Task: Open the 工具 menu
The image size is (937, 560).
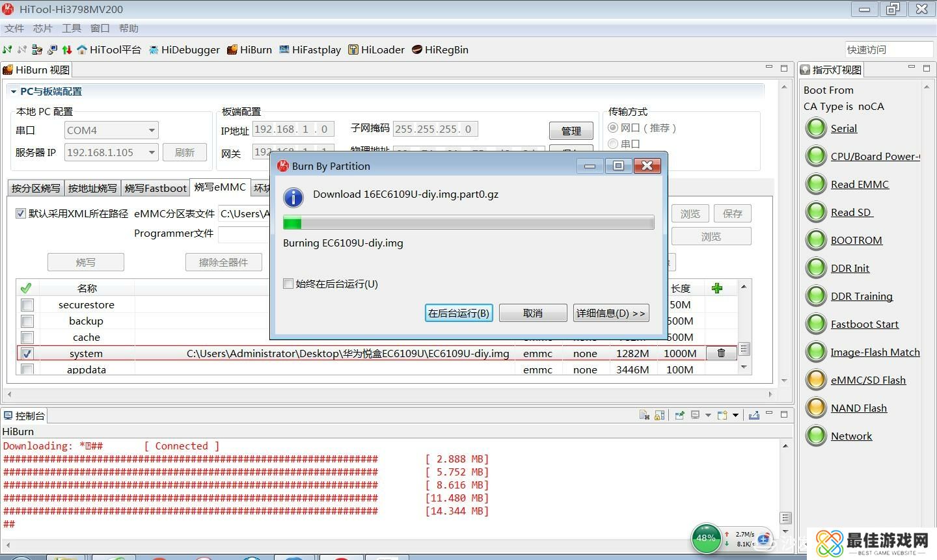Action: pyautogui.click(x=71, y=29)
